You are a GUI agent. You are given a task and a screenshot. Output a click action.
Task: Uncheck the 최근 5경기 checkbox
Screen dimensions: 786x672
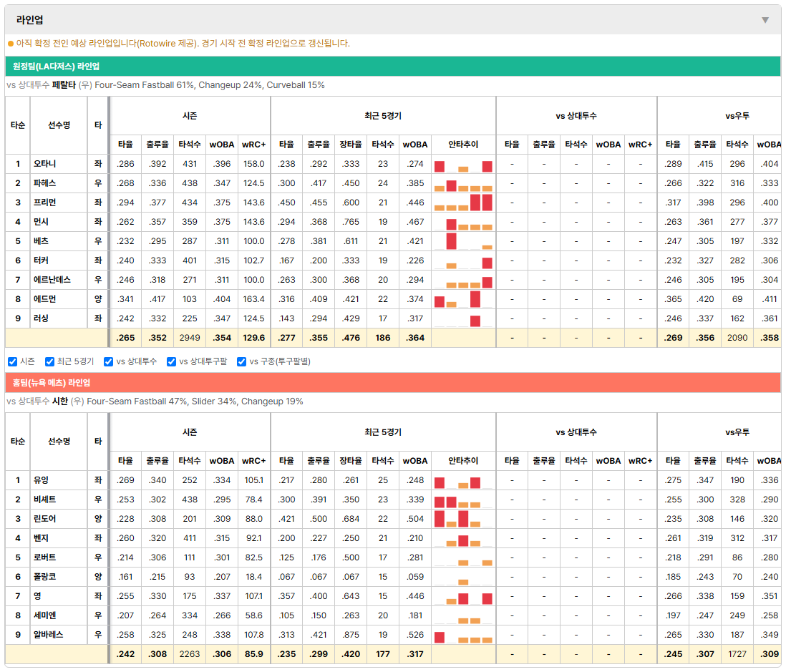click(49, 362)
